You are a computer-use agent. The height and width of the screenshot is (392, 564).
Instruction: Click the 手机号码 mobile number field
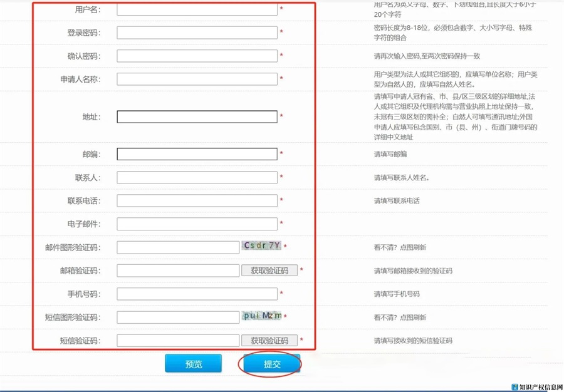pos(197,294)
